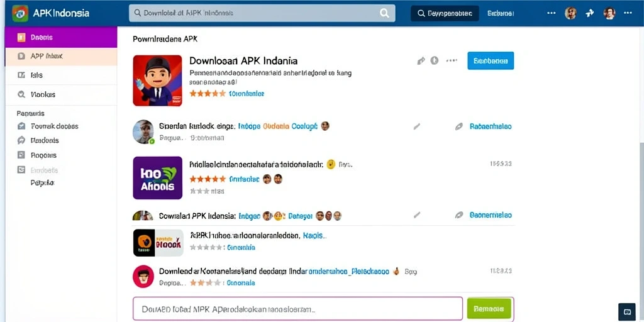This screenshot has width=644, height=322.
Task: Click the grey star rating under the APK row
Action: [x=207, y=248]
